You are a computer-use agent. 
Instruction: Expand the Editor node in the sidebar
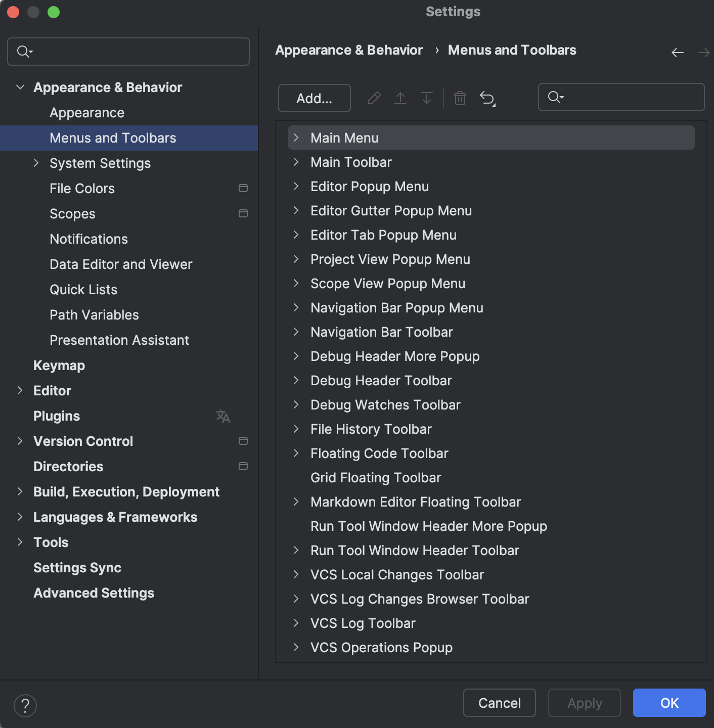tap(20, 390)
